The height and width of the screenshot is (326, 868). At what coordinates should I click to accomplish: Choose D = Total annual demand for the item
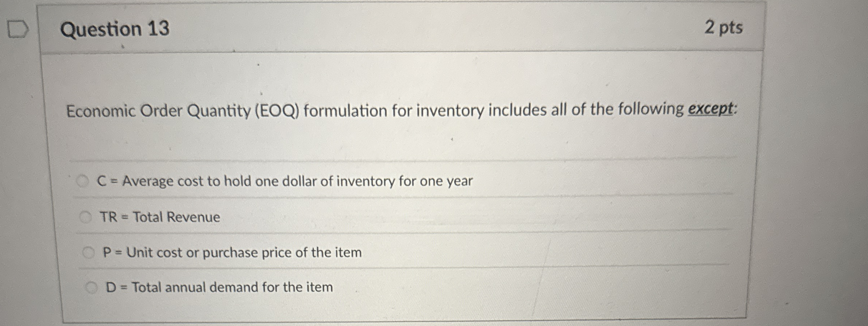(91, 288)
